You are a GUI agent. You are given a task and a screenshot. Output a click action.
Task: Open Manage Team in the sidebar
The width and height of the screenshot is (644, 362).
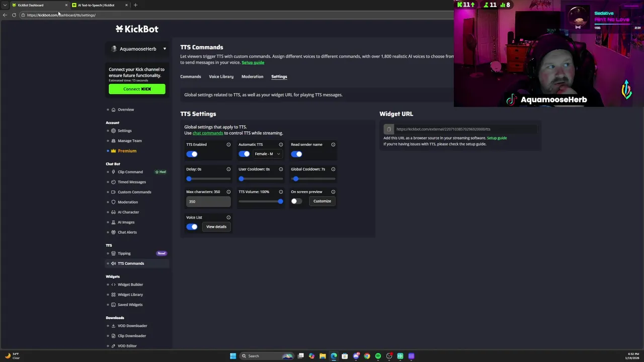click(130, 141)
